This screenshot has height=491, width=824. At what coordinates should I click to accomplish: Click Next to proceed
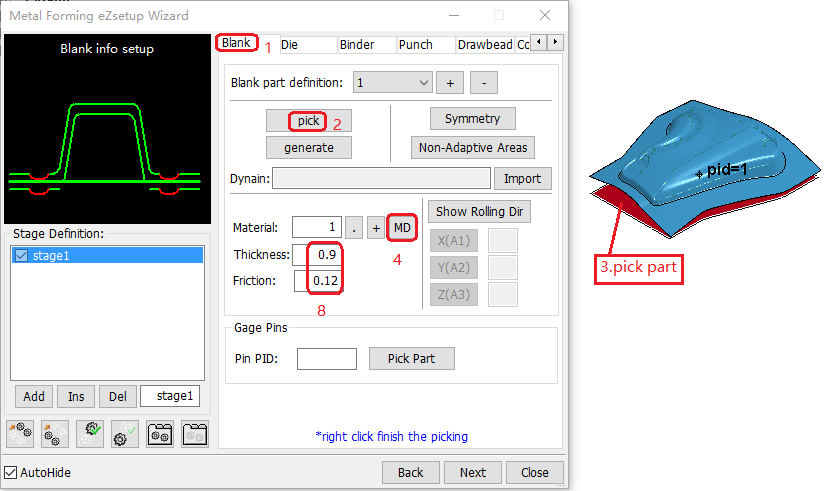click(472, 473)
